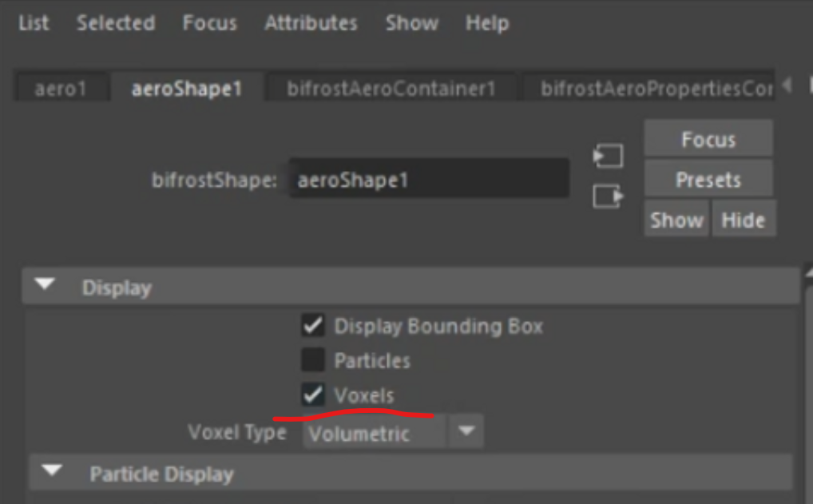Collapse the Particle Display section
This screenshot has width=813, height=504.
point(52,473)
